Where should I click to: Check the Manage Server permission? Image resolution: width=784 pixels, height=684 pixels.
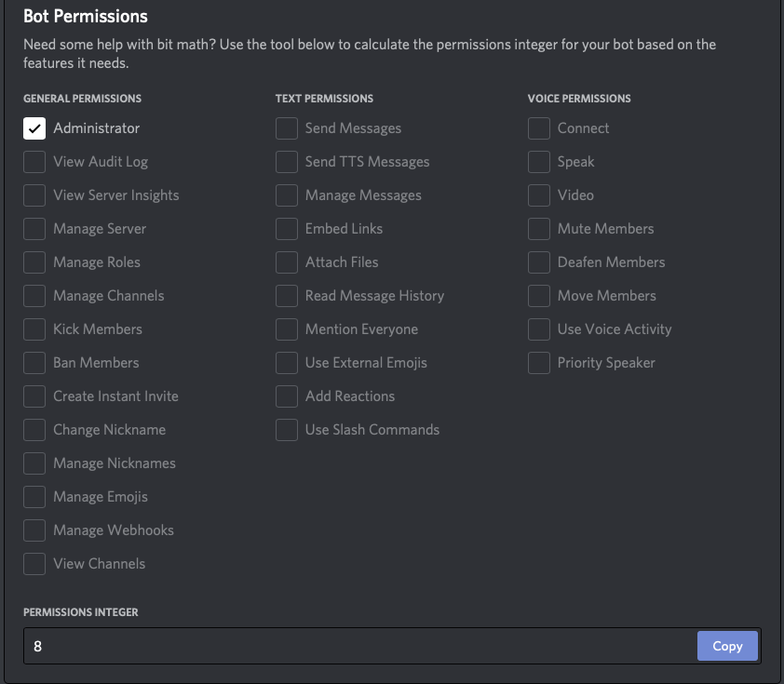click(x=34, y=229)
